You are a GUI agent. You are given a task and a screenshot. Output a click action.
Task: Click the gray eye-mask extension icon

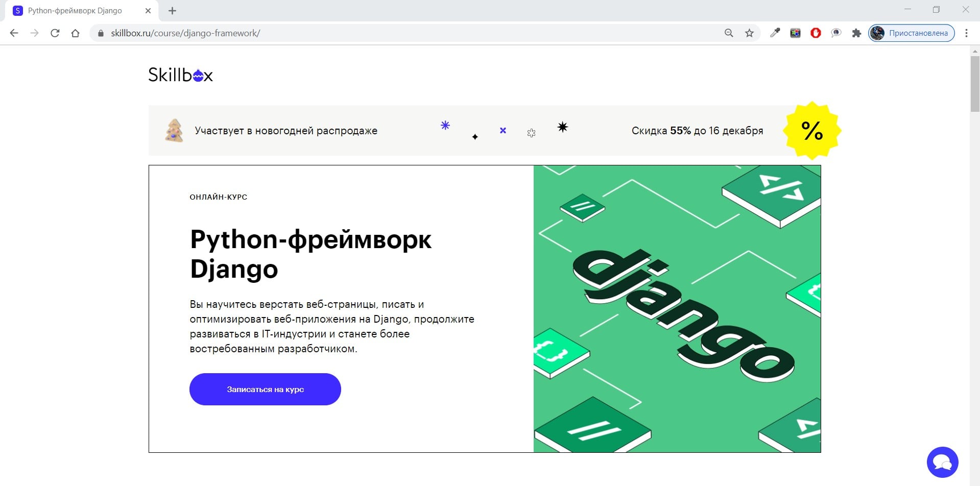(x=836, y=33)
